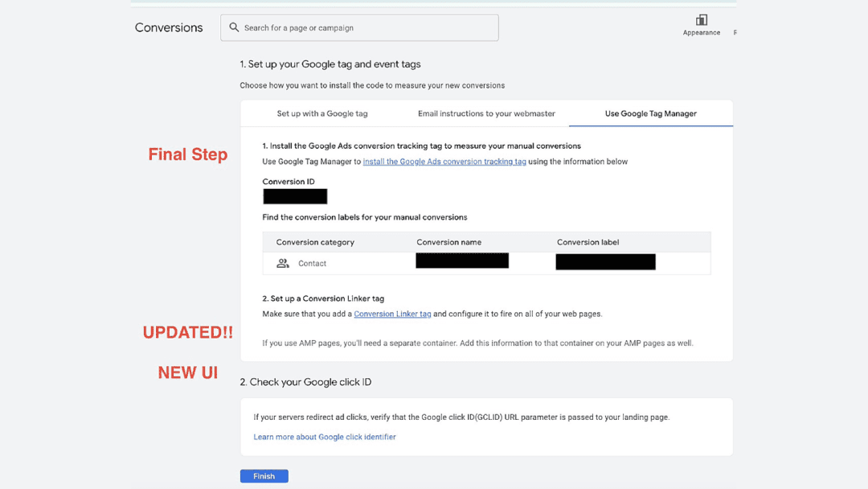Open 'Learn more about Google click identifier'
Screen dimensions: 868x489
click(324, 437)
